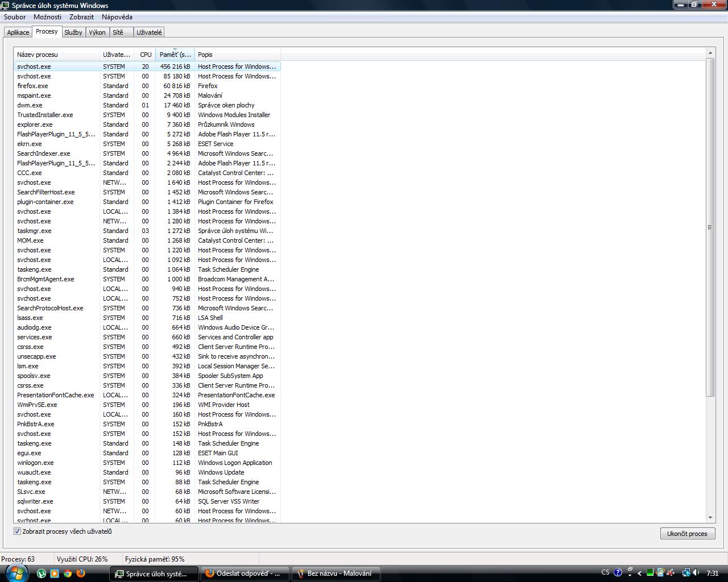Go to the Výkon tab

97,32
